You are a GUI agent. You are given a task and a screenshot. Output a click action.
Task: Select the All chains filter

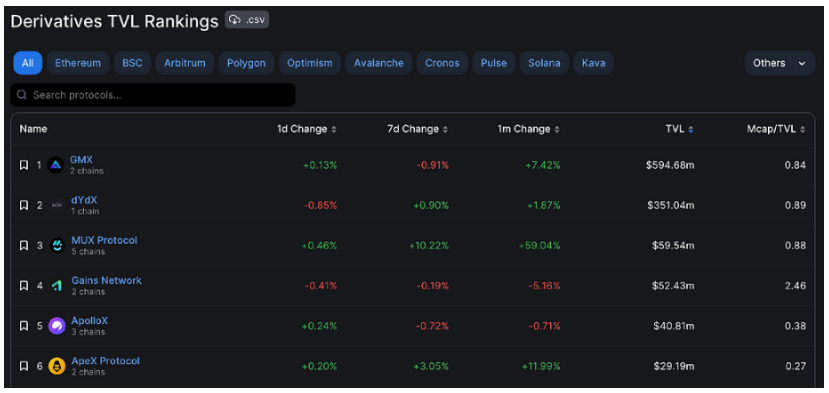[x=27, y=63]
